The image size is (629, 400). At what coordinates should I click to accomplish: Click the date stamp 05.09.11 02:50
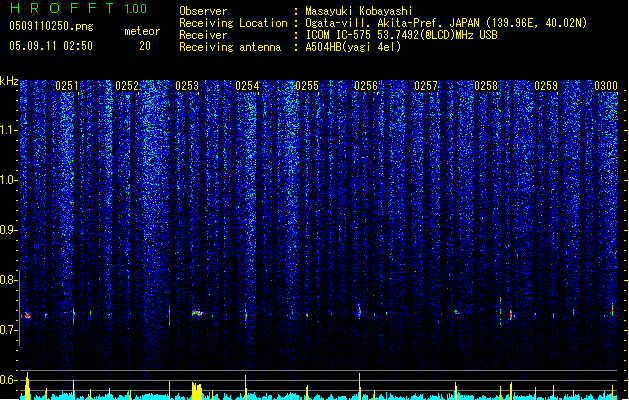[x=51, y=46]
